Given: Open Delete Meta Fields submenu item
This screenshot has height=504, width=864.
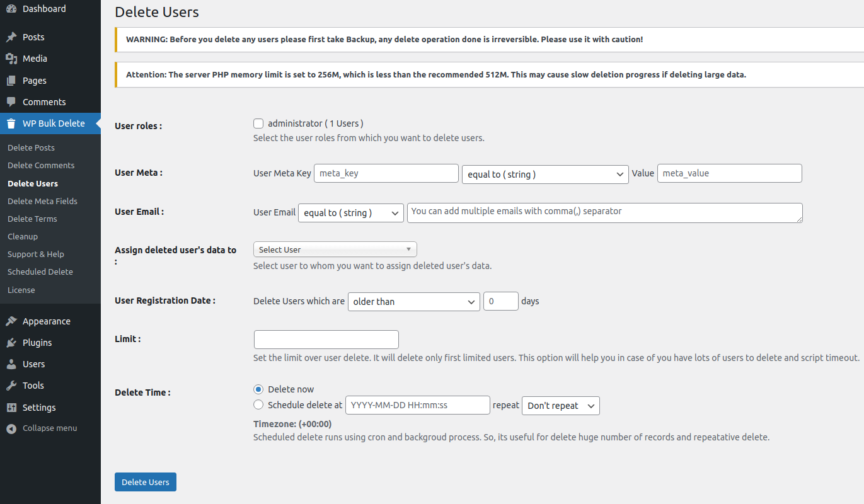Looking at the screenshot, I should point(42,201).
